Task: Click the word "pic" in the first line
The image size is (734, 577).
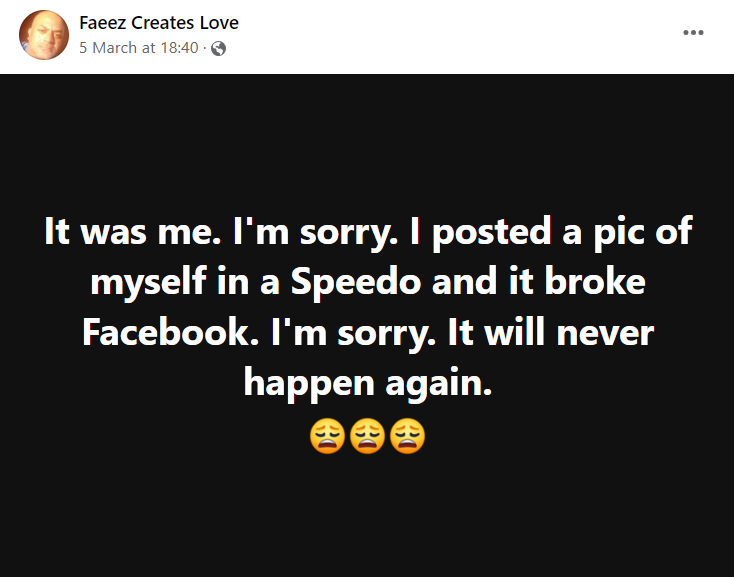Action: pos(612,232)
